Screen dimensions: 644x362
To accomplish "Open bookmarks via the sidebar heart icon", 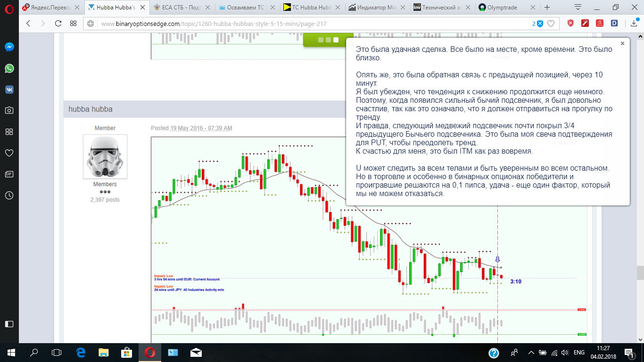I will tap(9, 153).
